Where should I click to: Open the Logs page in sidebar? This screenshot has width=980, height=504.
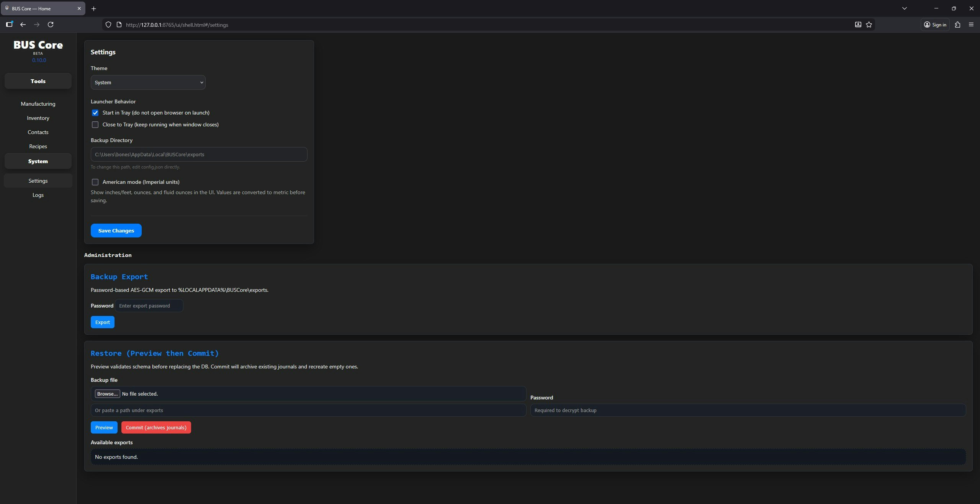tap(38, 195)
